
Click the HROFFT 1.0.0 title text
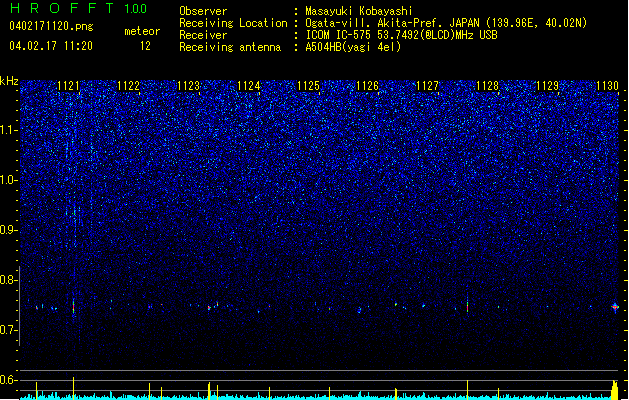(x=78, y=8)
